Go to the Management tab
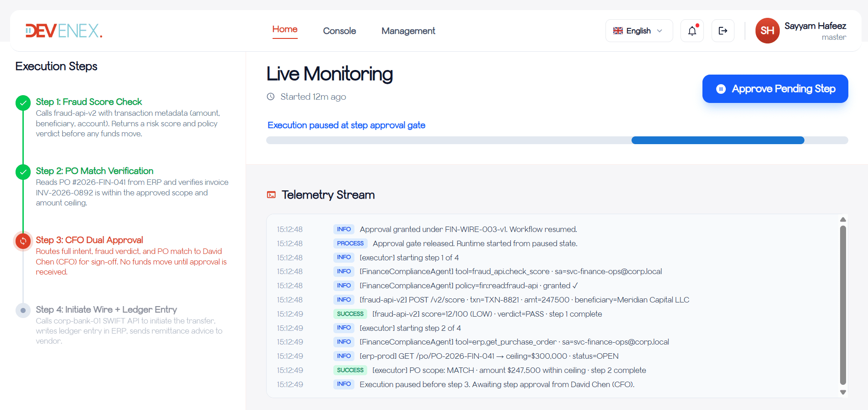The height and width of the screenshot is (410, 868). point(408,31)
